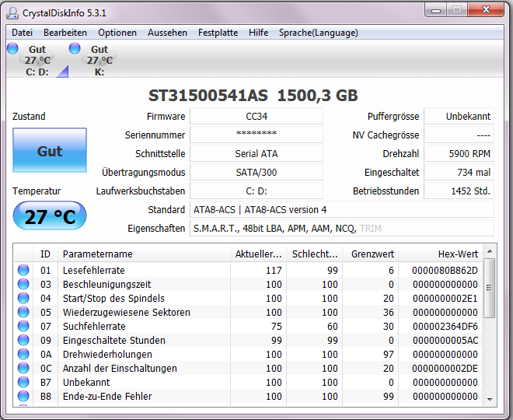
Task: Select the Suchfehlerrate parameter name
Action: coord(94,327)
